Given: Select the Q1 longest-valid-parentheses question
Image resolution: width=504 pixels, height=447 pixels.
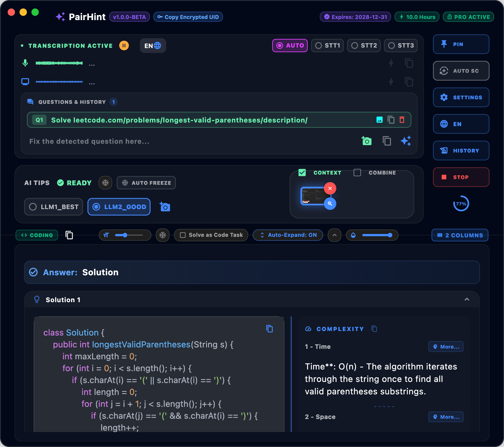Looking at the screenshot, I should coord(219,120).
